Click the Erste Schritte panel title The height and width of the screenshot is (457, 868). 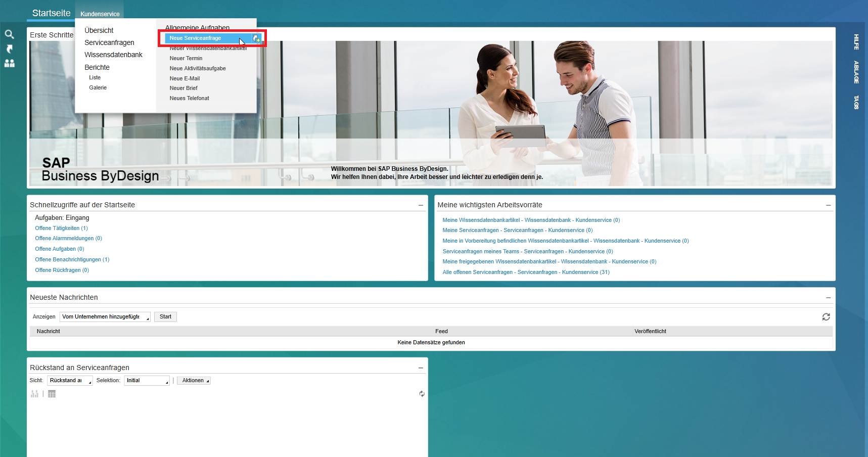52,35
